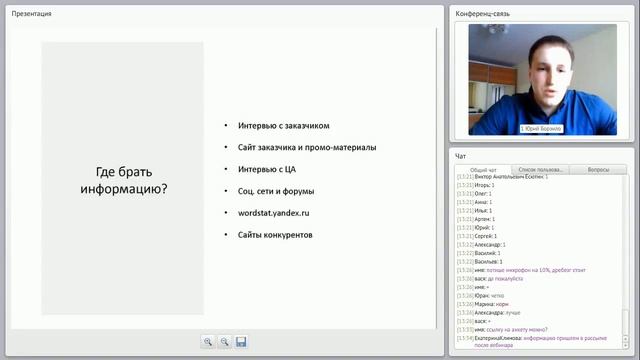
Task: Click the chat scrollbar up arrow
Action: [625, 338]
